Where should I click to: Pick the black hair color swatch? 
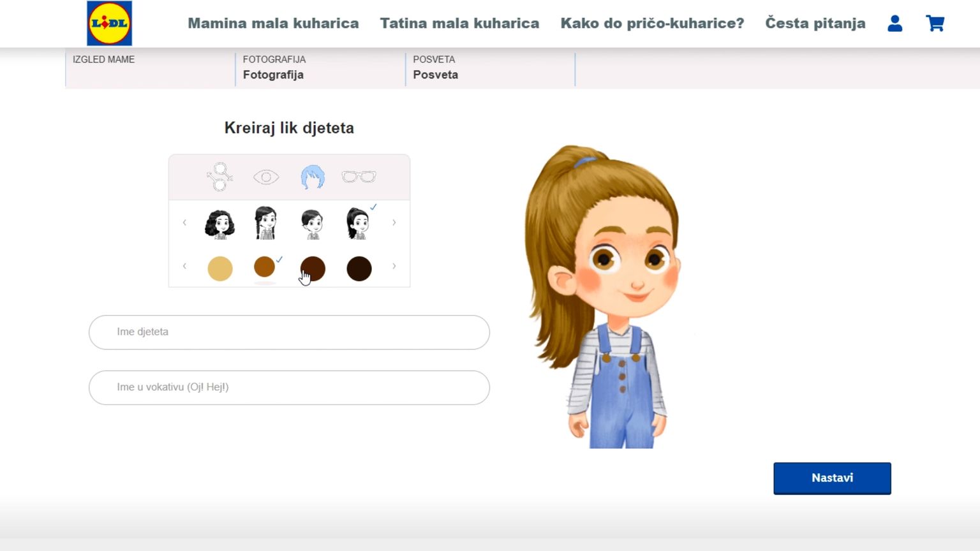pyautogui.click(x=359, y=268)
